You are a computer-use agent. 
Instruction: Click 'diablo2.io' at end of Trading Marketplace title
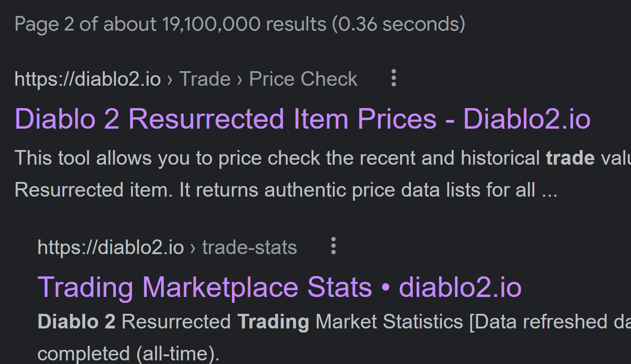coord(460,288)
